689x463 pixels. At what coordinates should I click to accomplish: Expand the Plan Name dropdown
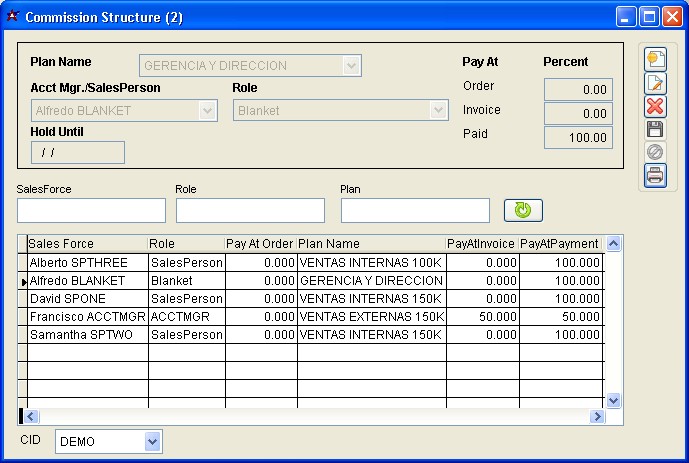tap(351, 66)
